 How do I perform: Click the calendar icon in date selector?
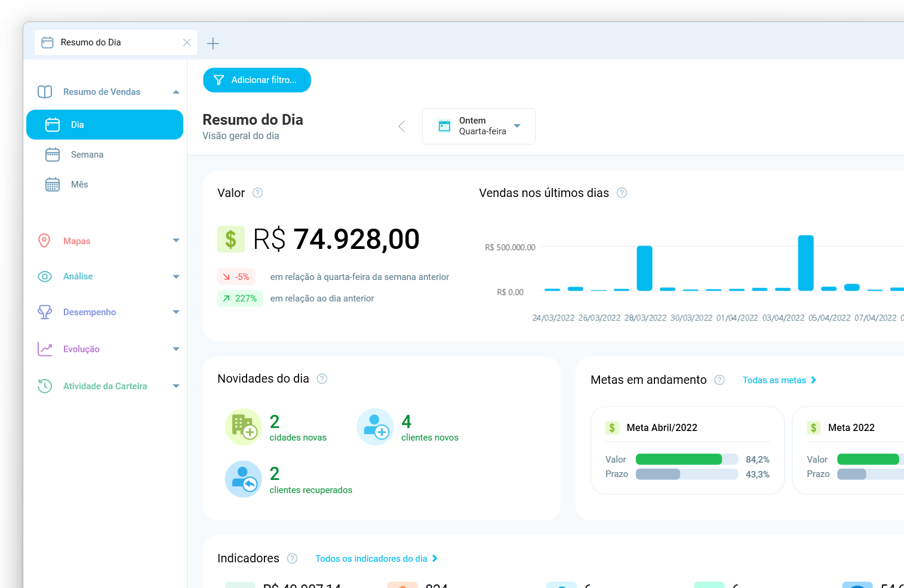click(x=444, y=126)
